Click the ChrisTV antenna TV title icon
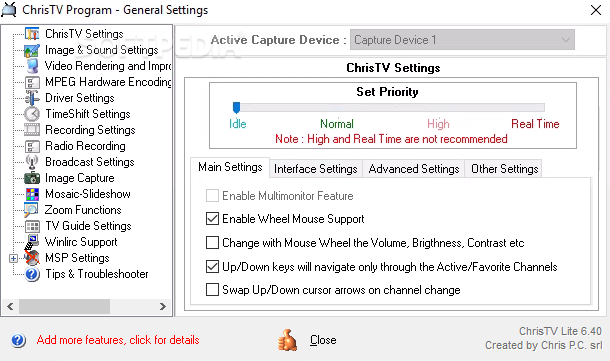 9,10
